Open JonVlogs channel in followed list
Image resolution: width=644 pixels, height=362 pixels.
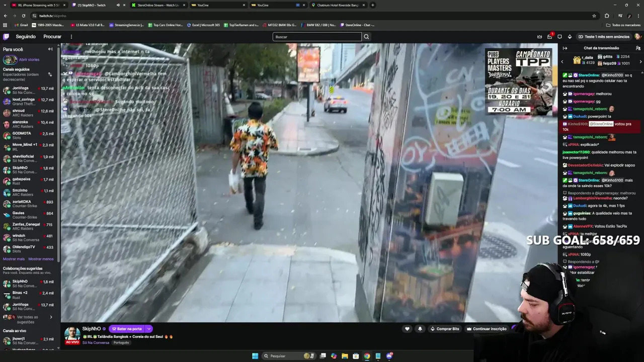pyautogui.click(x=29, y=90)
